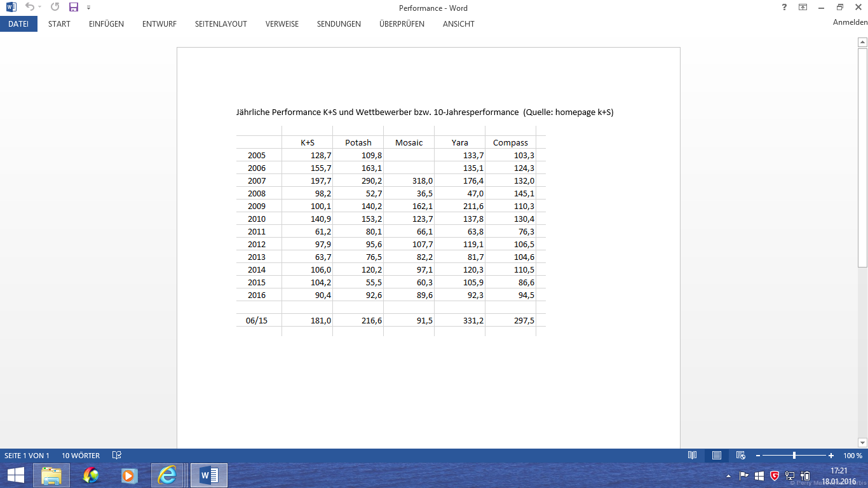The image size is (868, 488).
Task: Click the 06/15 Yara value 331,2
Action: (x=473, y=320)
